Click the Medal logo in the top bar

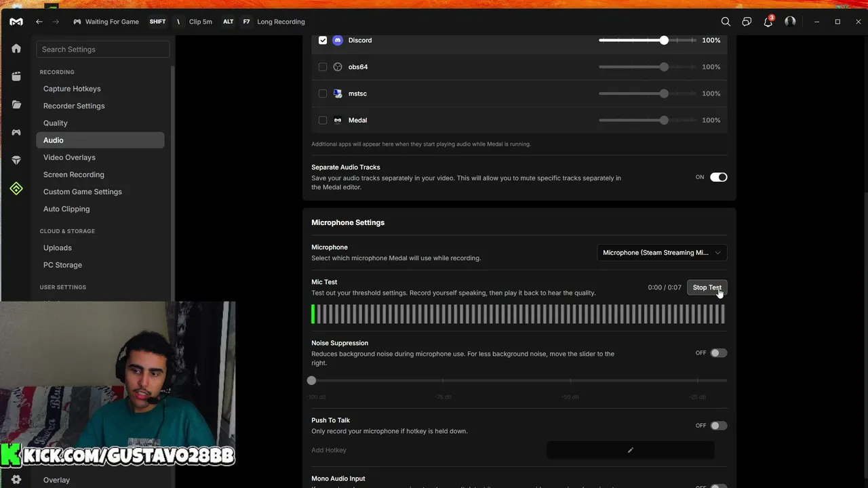[16, 22]
